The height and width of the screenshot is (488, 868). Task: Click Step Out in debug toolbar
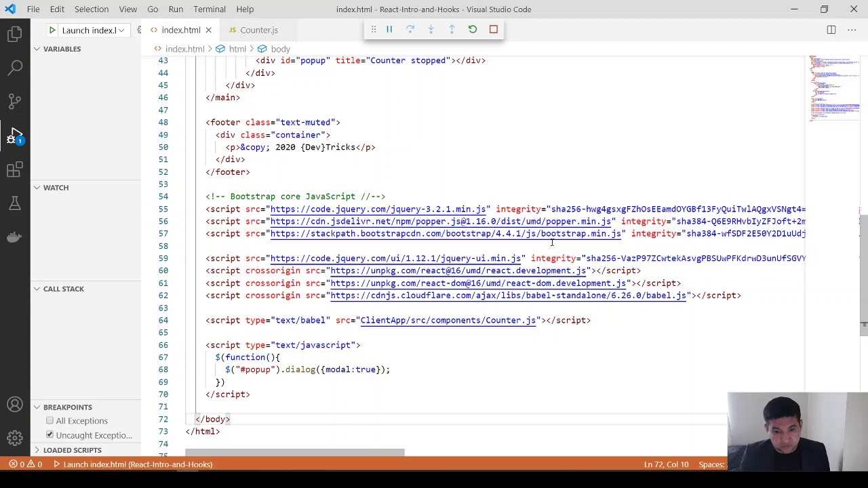point(452,29)
